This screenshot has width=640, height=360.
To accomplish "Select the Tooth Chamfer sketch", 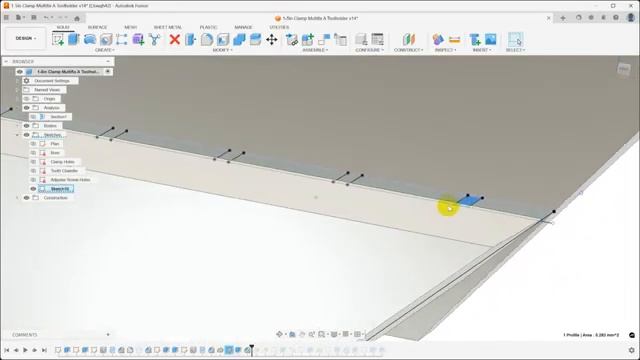I will click(64, 171).
